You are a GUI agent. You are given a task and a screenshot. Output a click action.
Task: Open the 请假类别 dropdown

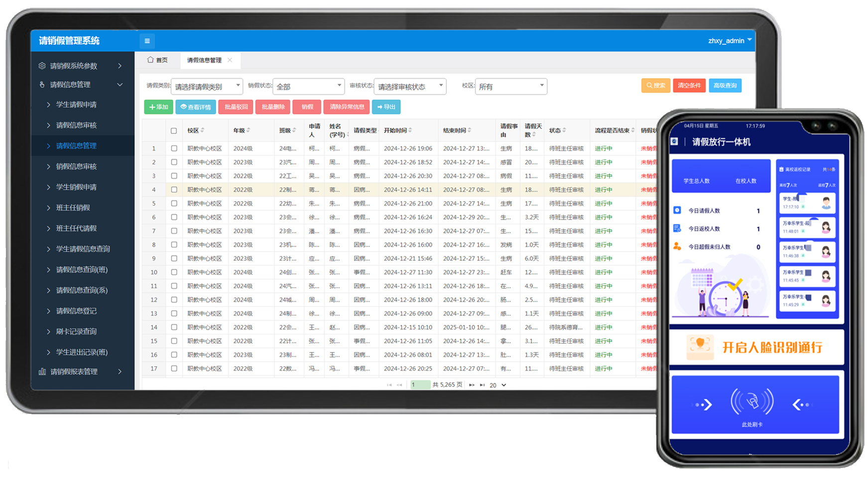pyautogui.click(x=207, y=87)
